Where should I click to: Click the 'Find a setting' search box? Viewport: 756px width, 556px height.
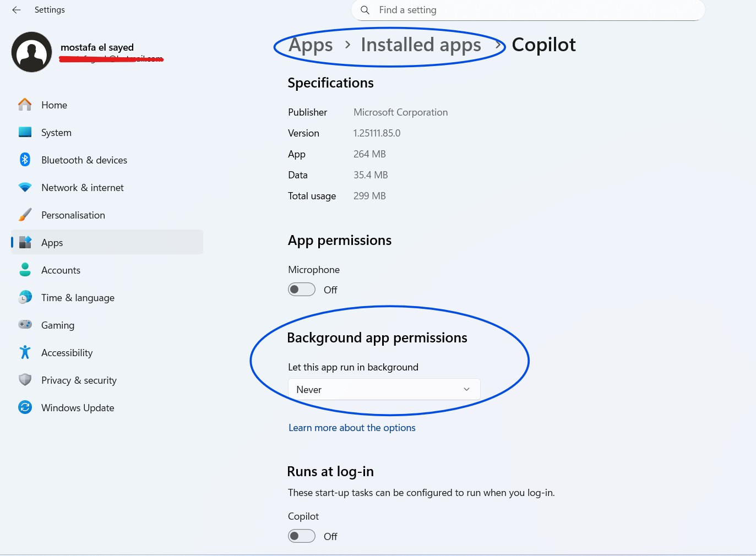point(527,10)
